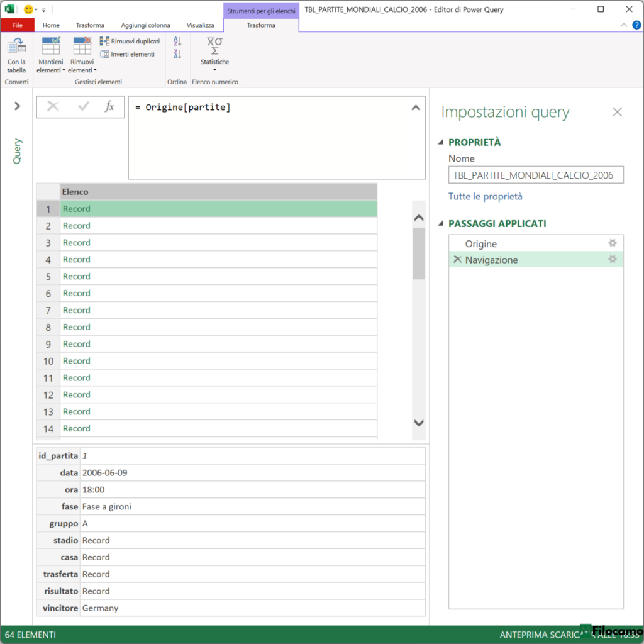This screenshot has width=644, height=644.
Task: Open settings gear for Origine step
Action: pyautogui.click(x=613, y=243)
